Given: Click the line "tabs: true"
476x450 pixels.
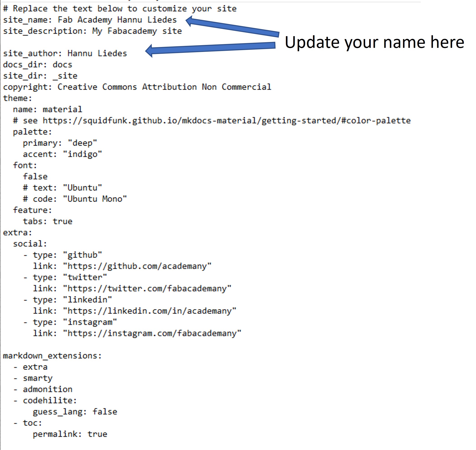Looking at the screenshot, I should coord(47,222).
